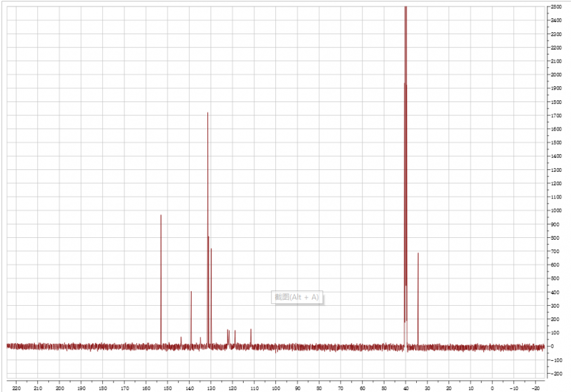Click the -200 label on vertical axis
The height and width of the screenshot is (392, 571).
tap(556, 374)
